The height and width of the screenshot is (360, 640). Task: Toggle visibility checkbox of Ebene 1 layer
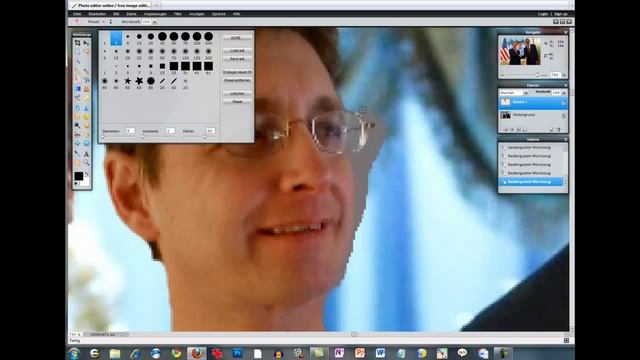pos(563,102)
